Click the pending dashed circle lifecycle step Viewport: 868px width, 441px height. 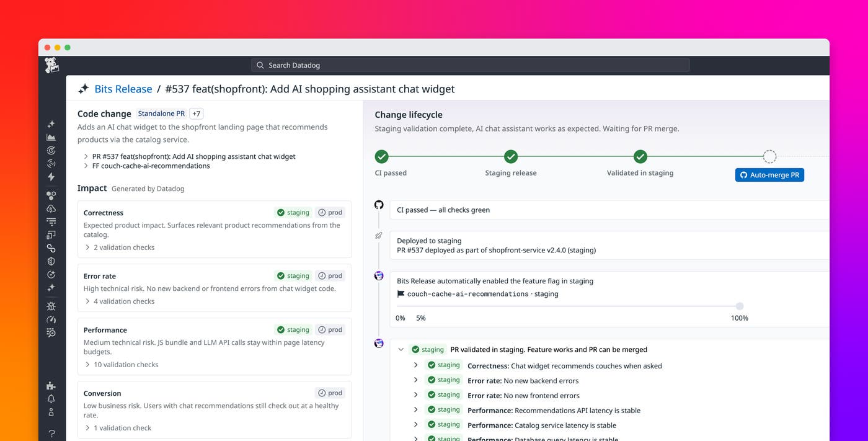coord(769,156)
